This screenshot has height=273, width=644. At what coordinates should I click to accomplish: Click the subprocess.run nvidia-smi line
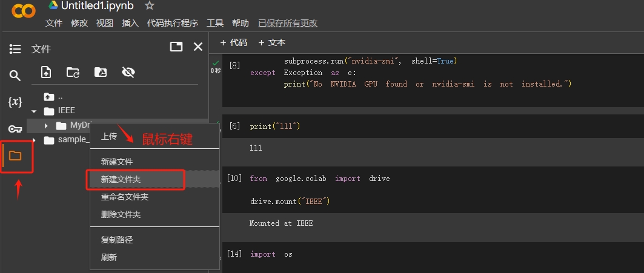coord(370,61)
